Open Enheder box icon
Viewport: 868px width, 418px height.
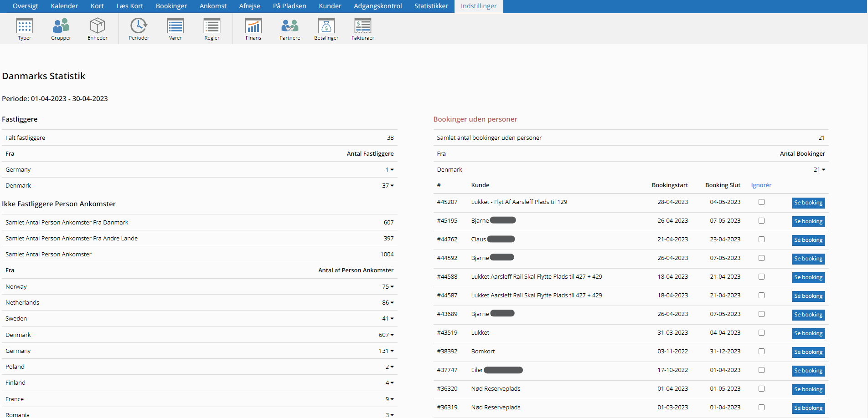point(98,26)
